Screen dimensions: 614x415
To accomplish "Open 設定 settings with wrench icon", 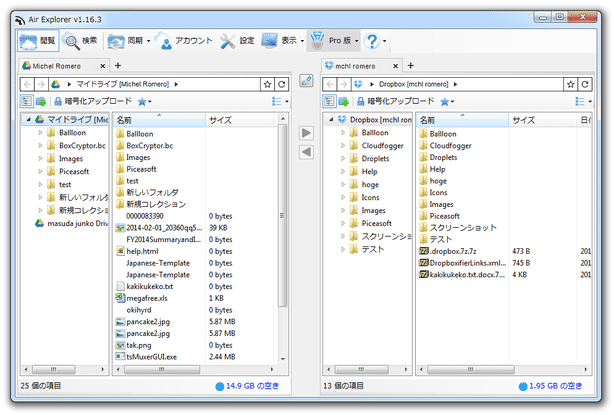I will 237,41.
